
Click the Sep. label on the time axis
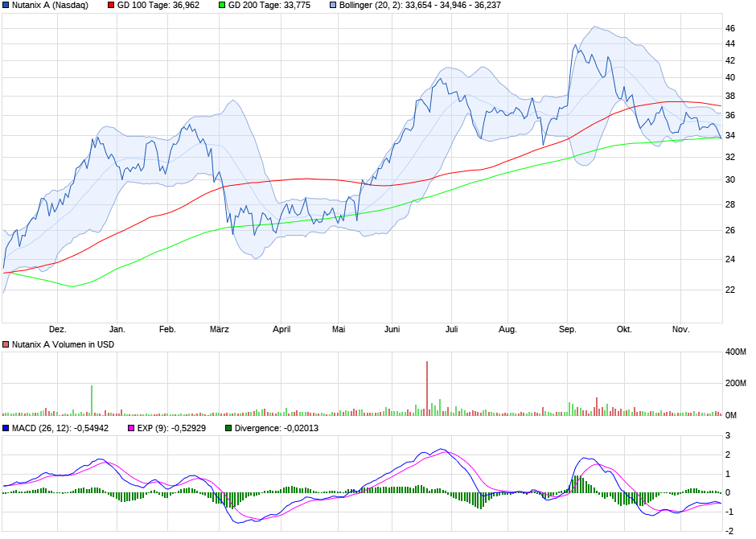coord(568,329)
